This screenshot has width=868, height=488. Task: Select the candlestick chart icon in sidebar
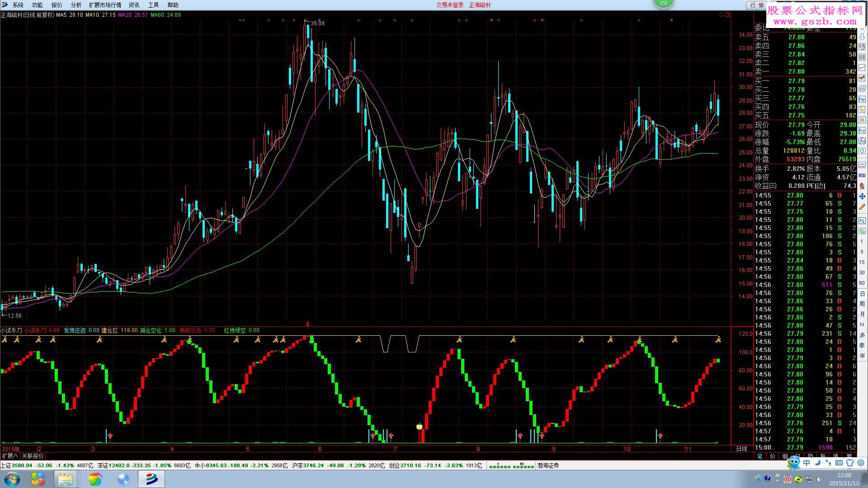[862, 78]
